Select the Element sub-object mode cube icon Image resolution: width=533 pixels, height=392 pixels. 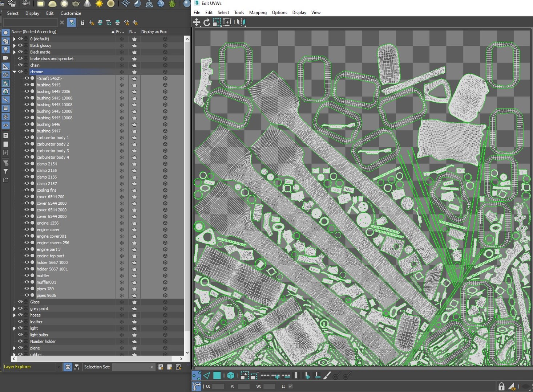tap(230, 376)
